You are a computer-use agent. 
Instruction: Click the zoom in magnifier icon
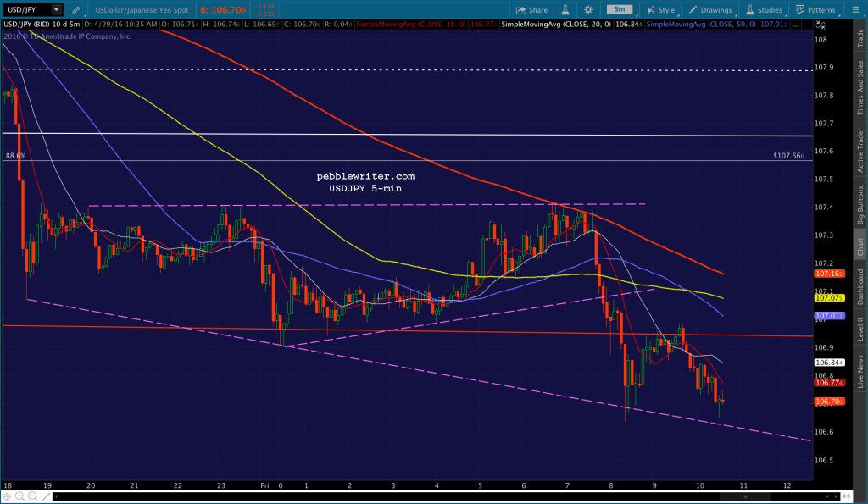click(x=19, y=496)
